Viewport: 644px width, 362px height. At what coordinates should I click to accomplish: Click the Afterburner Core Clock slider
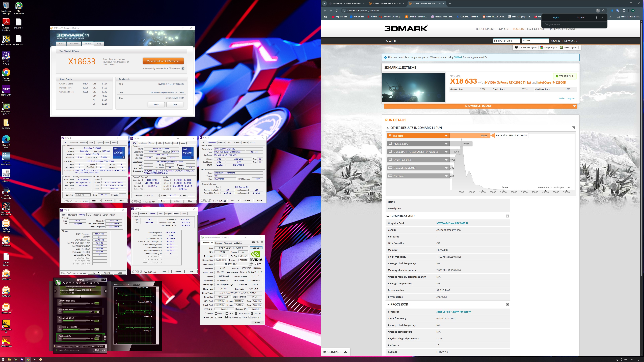[x=76, y=321]
